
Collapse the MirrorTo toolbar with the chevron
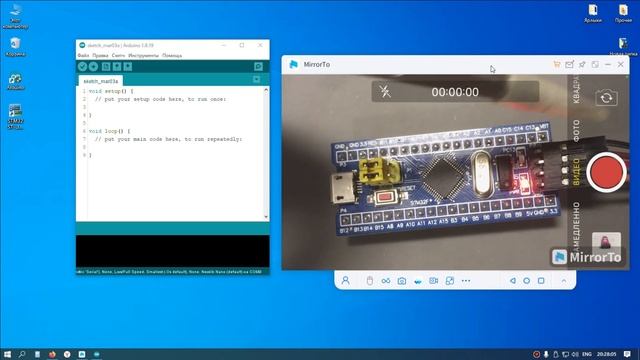click(x=564, y=281)
